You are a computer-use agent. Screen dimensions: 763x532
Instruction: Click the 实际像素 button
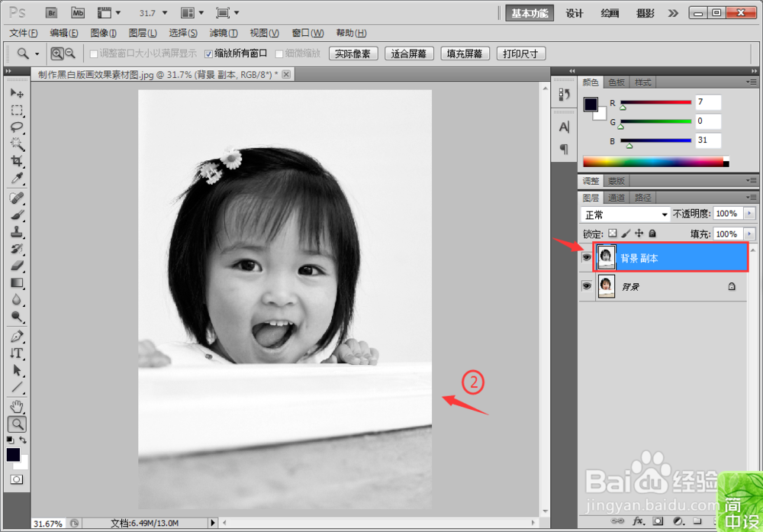coord(353,53)
